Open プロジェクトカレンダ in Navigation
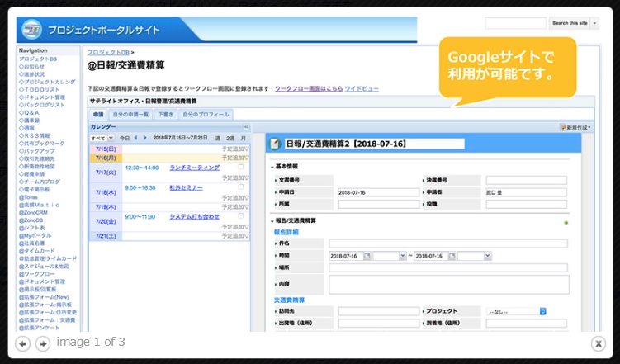Image resolution: width=620 pixels, height=364 pixels. (x=47, y=82)
